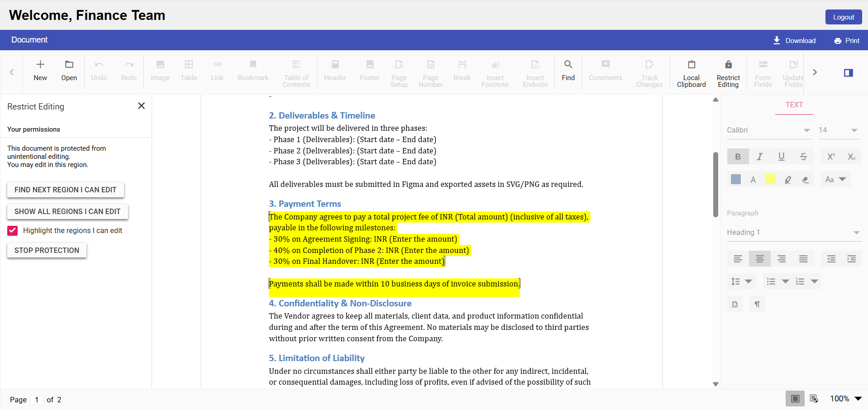Click the highlighter pen icon
This screenshot has height=410, width=868.
(788, 180)
